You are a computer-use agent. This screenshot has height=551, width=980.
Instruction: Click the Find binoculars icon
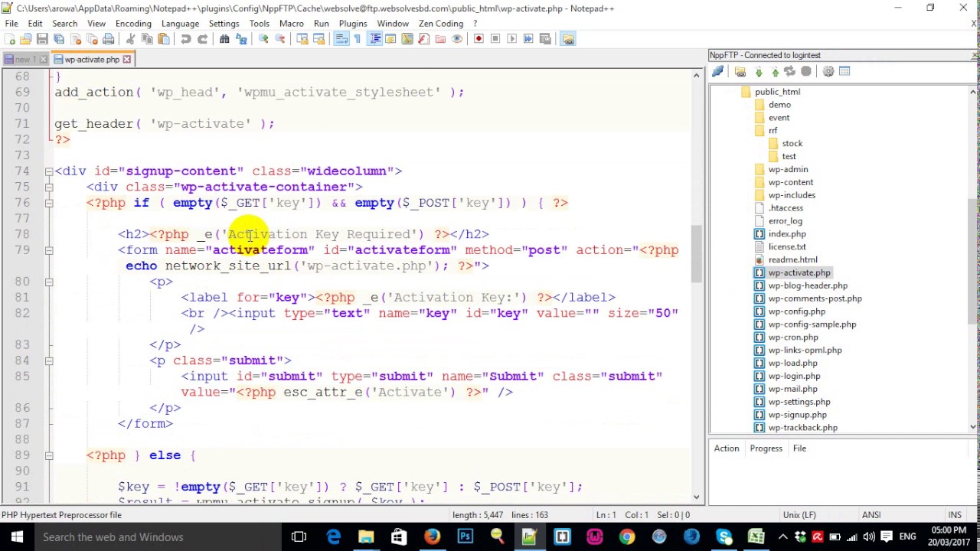(224, 39)
